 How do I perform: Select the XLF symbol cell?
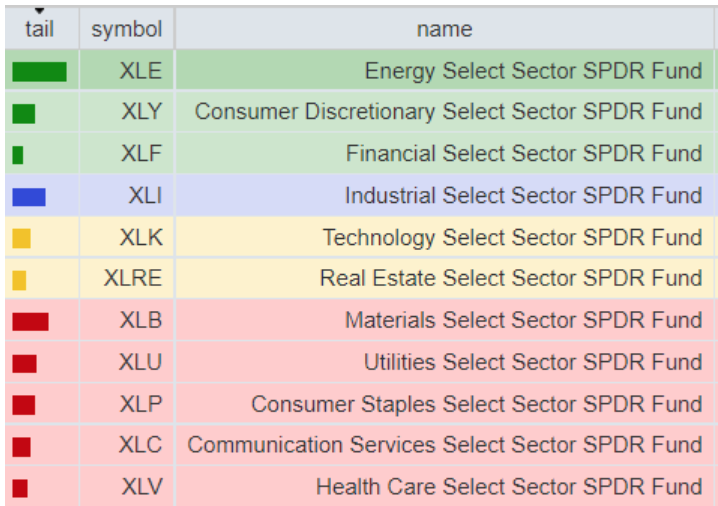pos(141,154)
